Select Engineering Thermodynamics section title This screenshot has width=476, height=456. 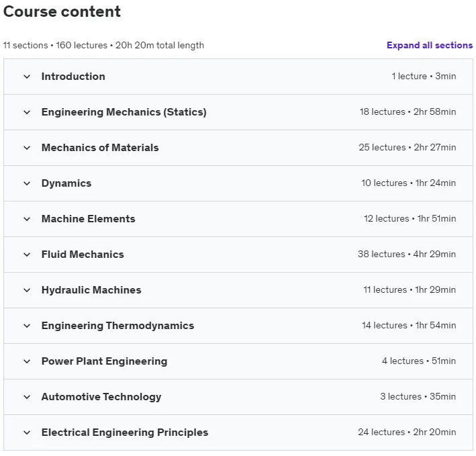(117, 326)
